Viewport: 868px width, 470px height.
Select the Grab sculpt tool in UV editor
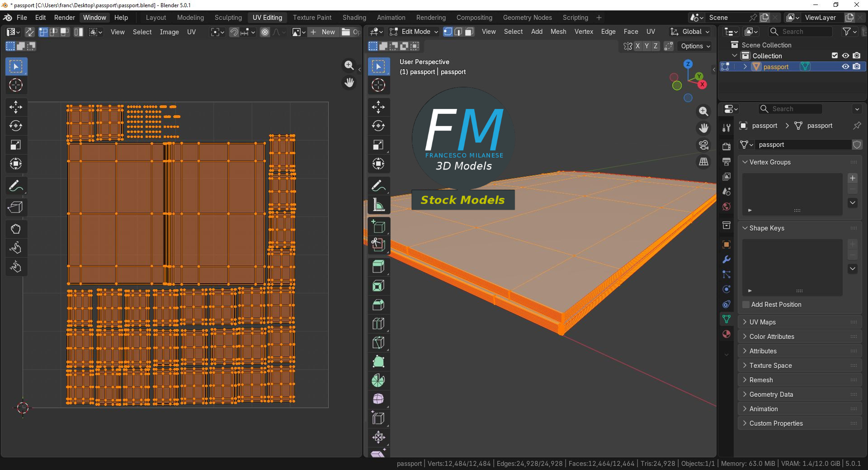tap(16, 229)
